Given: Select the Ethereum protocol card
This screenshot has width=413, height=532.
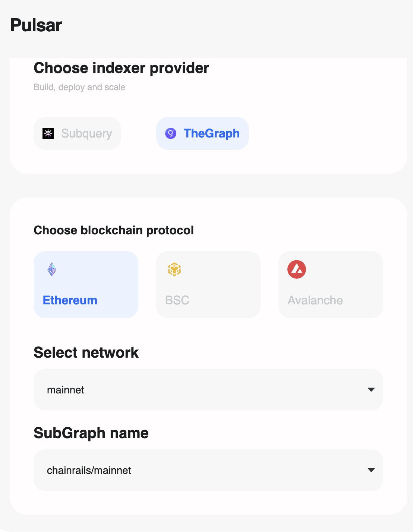Looking at the screenshot, I should click(86, 284).
